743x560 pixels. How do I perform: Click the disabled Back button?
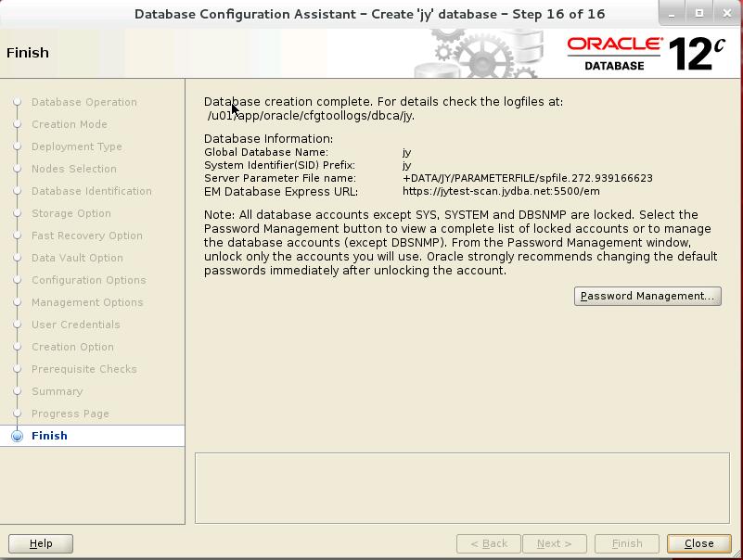[489, 543]
